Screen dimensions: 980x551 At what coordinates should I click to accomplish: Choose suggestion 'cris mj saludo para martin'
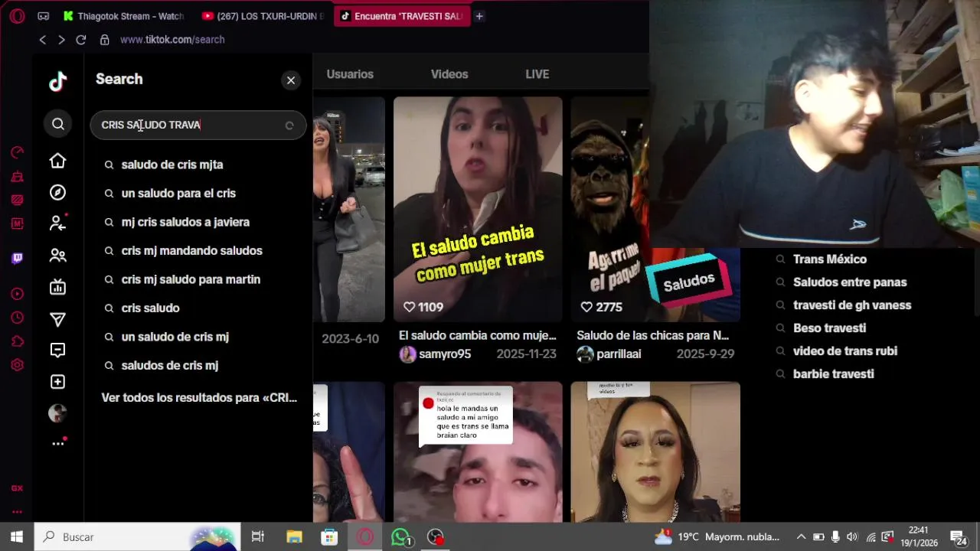pos(191,279)
